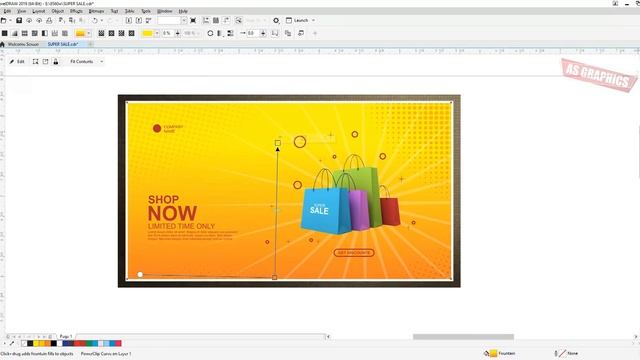This screenshot has height=360, width=640.
Task: Choose the Elliptical fountain fill type
Action: [111, 33]
